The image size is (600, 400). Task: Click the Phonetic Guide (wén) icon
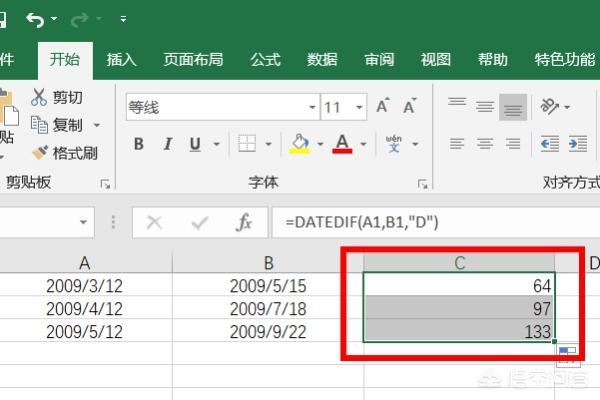point(393,144)
